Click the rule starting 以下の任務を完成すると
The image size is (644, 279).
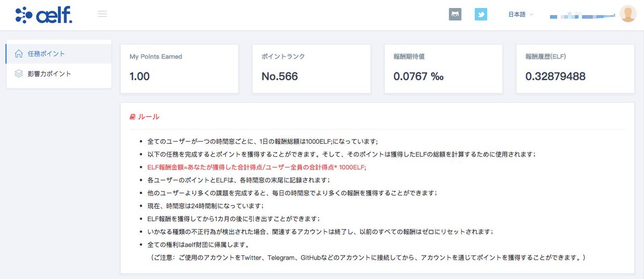tap(341, 155)
